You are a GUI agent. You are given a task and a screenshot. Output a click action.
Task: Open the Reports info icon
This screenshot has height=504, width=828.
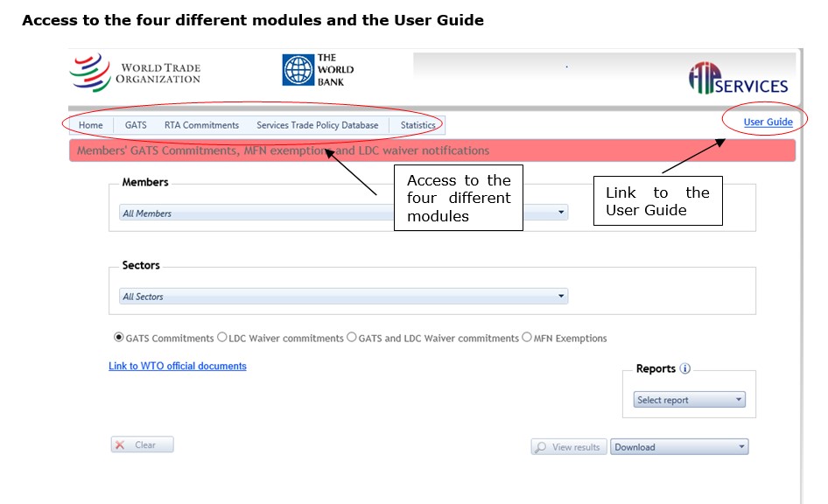[685, 368]
